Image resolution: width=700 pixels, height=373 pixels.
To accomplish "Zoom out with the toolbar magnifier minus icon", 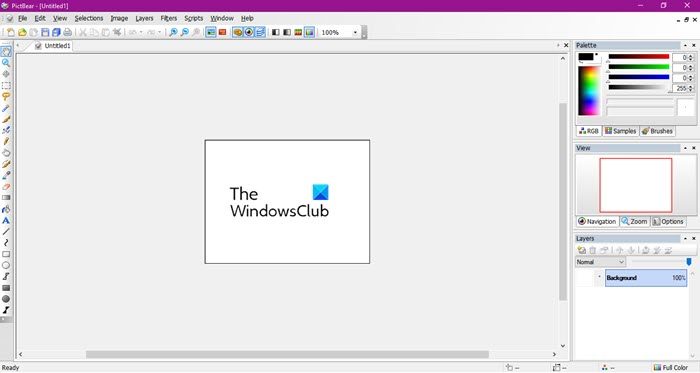I will point(184,32).
